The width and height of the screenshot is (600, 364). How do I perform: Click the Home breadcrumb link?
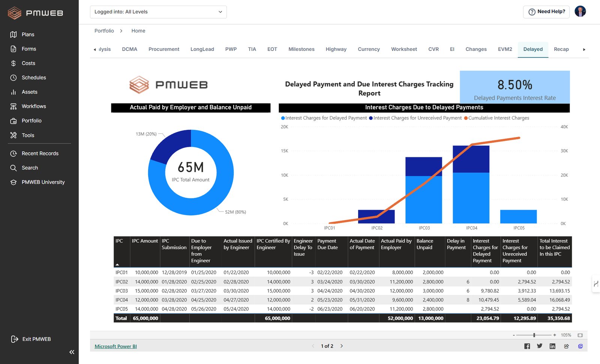click(x=138, y=31)
